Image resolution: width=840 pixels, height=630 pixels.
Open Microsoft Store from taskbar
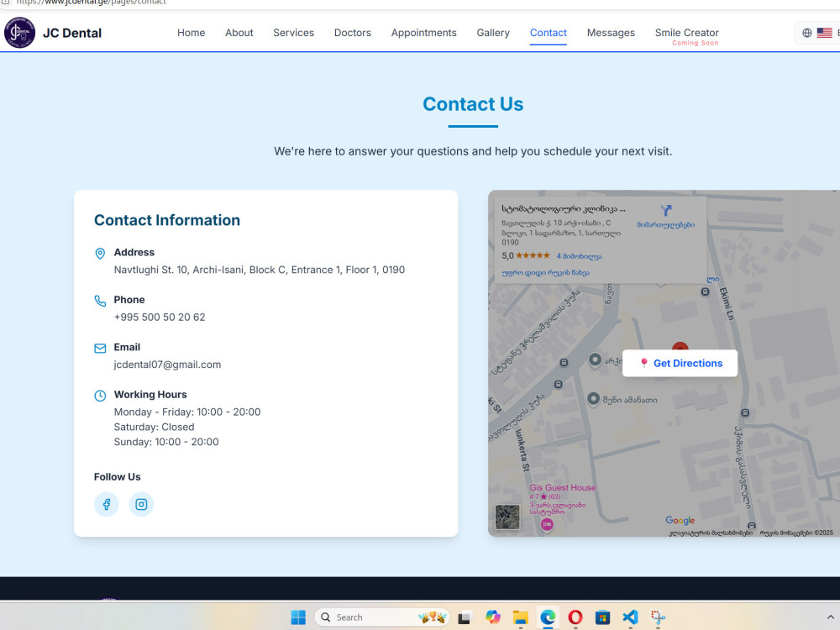pyautogui.click(x=602, y=617)
